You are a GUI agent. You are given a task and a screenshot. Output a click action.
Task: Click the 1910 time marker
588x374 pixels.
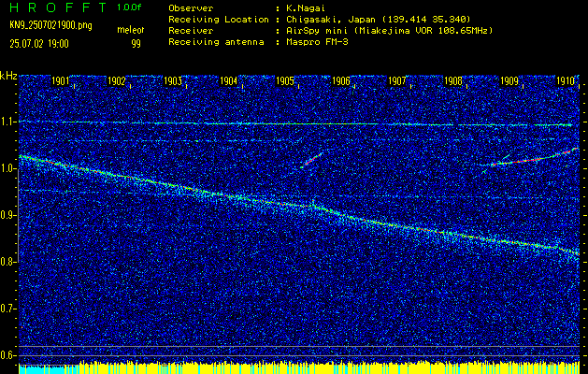coord(566,81)
